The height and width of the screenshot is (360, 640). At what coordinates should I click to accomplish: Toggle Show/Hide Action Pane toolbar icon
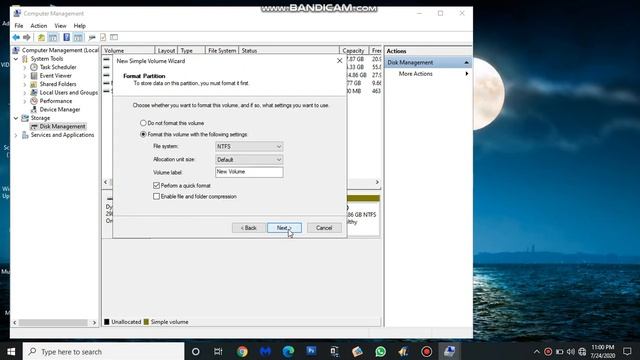pos(78,38)
